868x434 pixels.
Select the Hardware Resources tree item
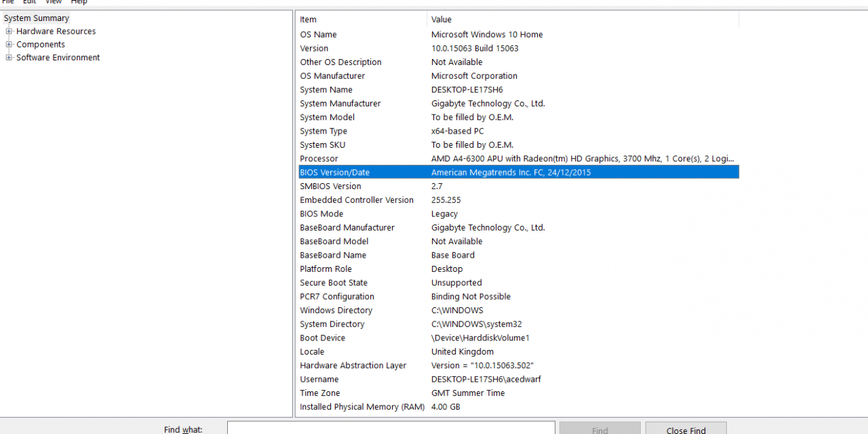(x=56, y=31)
